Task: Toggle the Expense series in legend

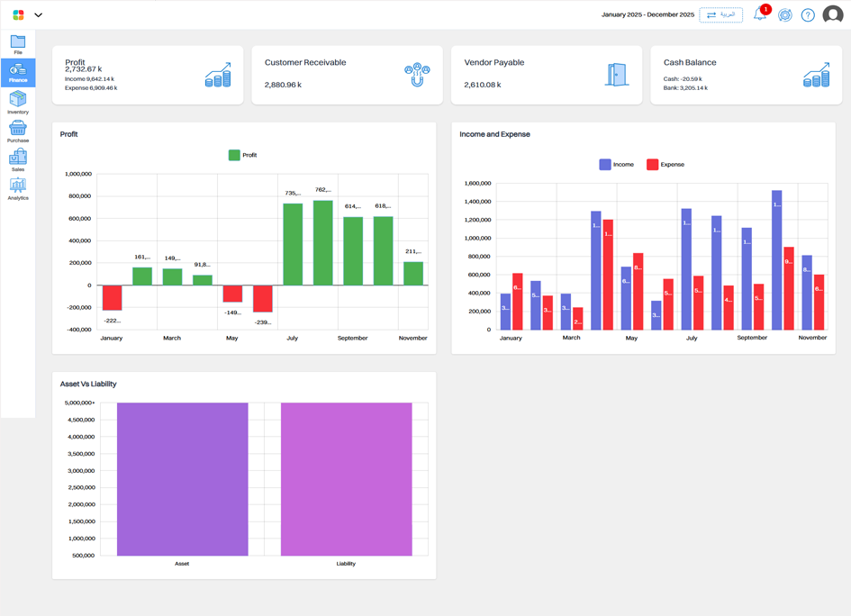Action: pos(665,165)
